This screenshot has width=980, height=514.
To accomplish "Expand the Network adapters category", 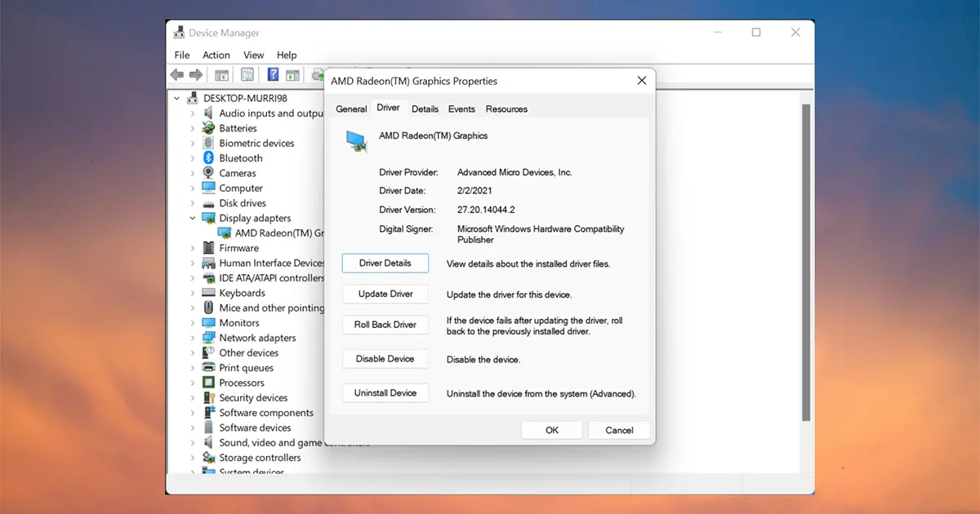I will click(193, 338).
